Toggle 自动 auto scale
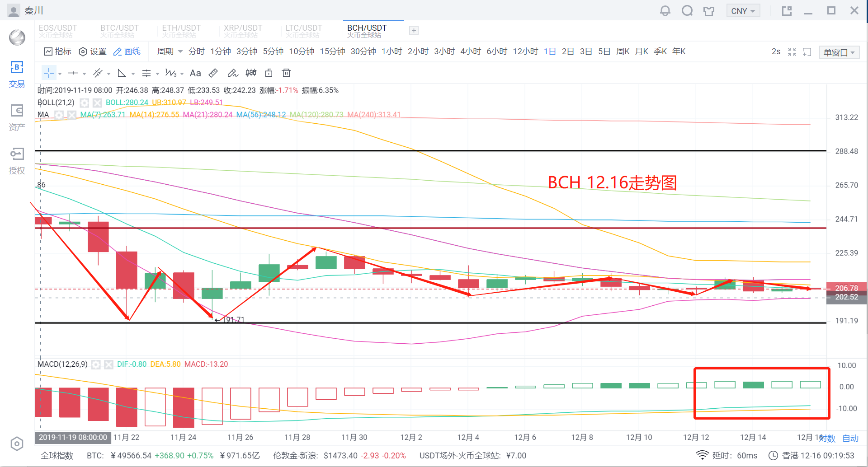The height and width of the screenshot is (467, 868). pyautogui.click(x=850, y=438)
